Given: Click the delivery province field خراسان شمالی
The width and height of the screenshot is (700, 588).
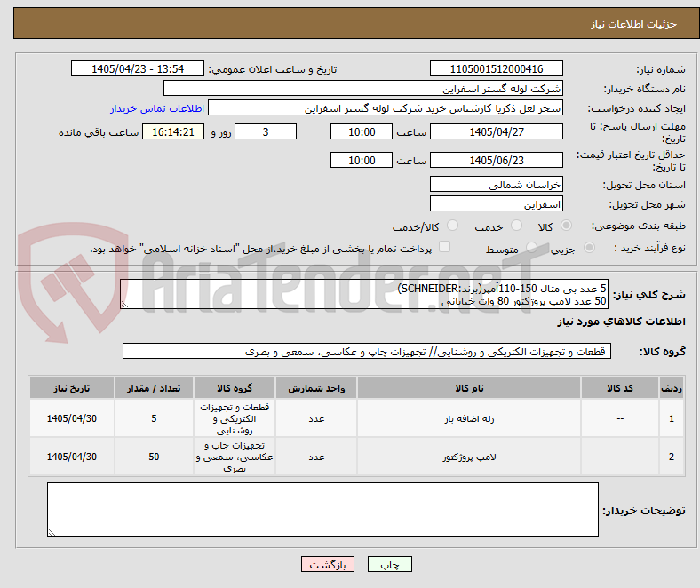Looking at the screenshot, I should pos(496,185).
